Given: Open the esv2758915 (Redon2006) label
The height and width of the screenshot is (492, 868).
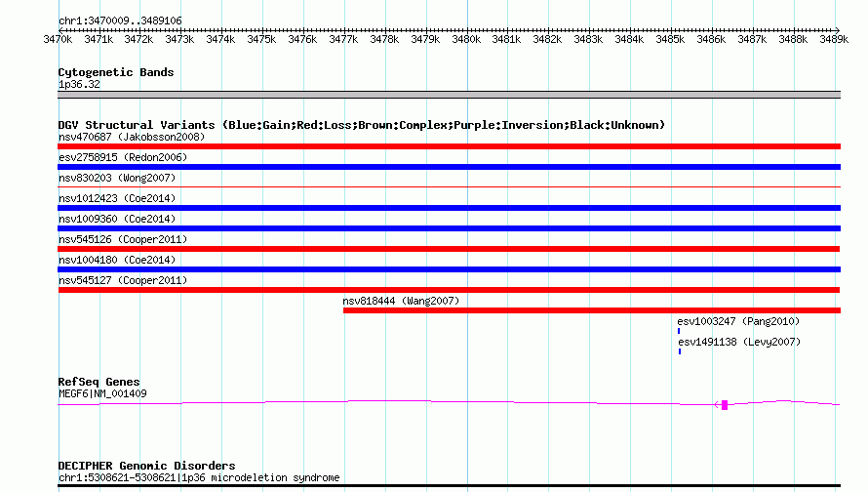Looking at the screenshot, I should [x=123, y=157].
